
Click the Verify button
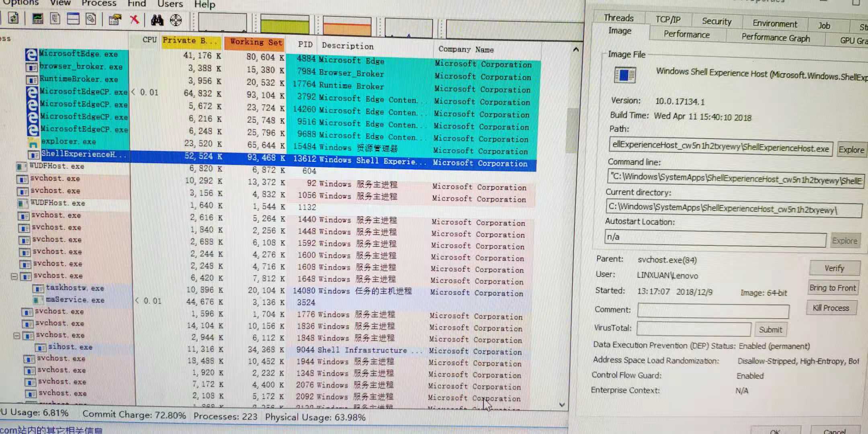click(834, 268)
